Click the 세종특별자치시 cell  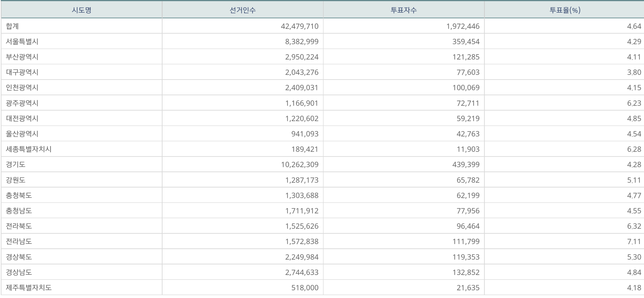tap(29, 149)
